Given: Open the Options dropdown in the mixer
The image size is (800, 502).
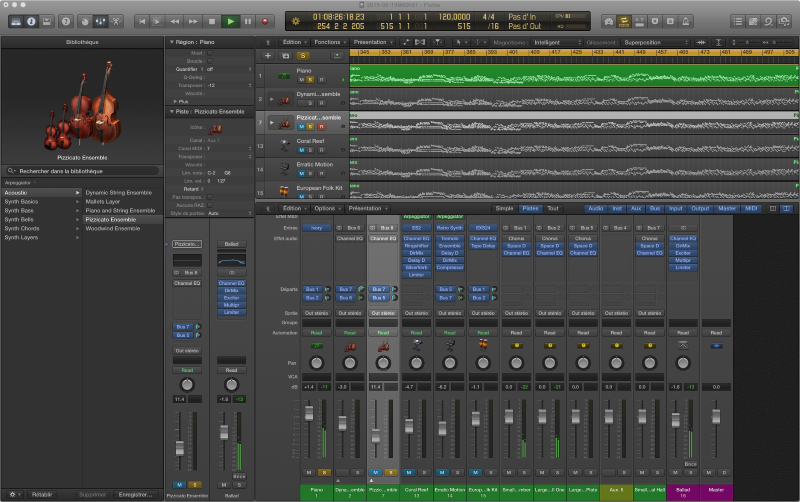Looking at the screenshot, I should pyautogui.click(x=326, y=209).
